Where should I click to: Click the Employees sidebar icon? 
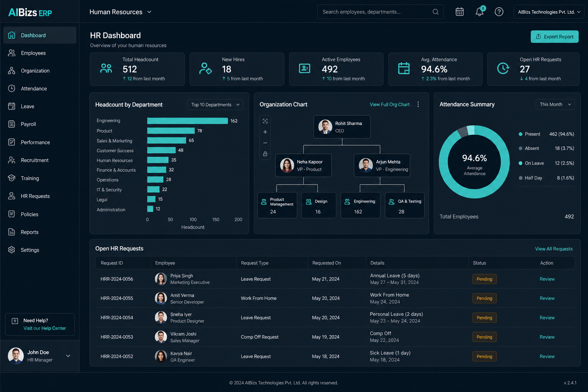click(x=12, y=53)
